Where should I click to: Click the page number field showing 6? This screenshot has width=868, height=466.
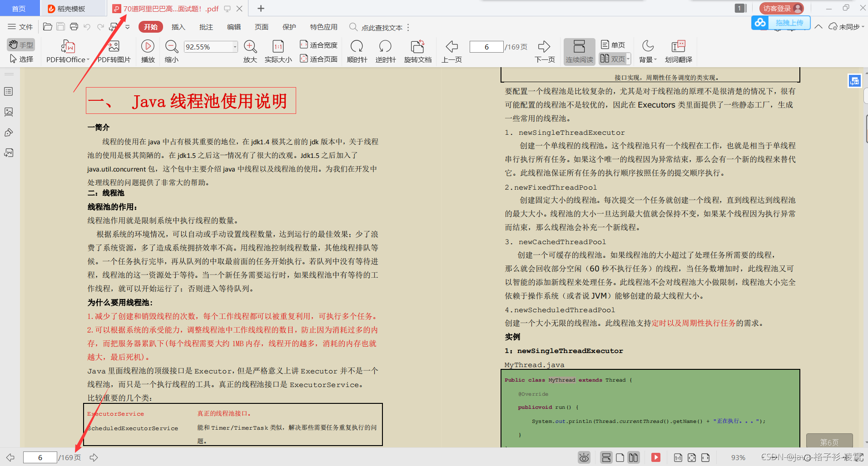(486, 47)
